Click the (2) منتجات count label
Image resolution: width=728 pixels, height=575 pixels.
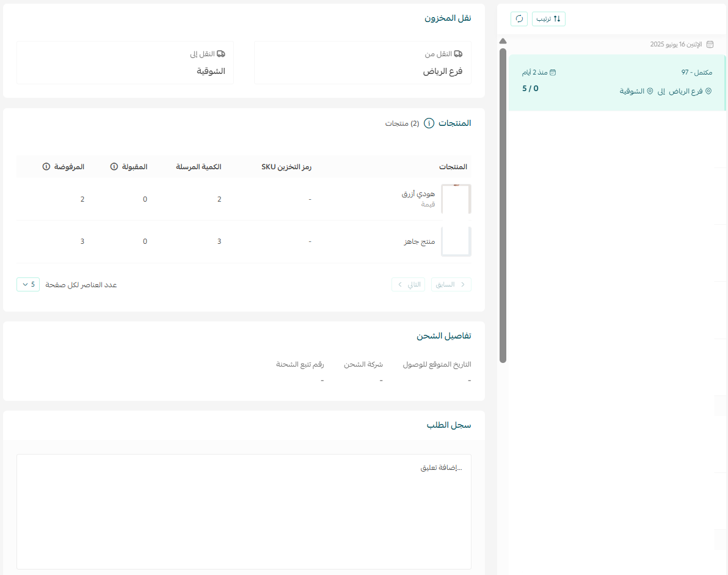(402, 123)
